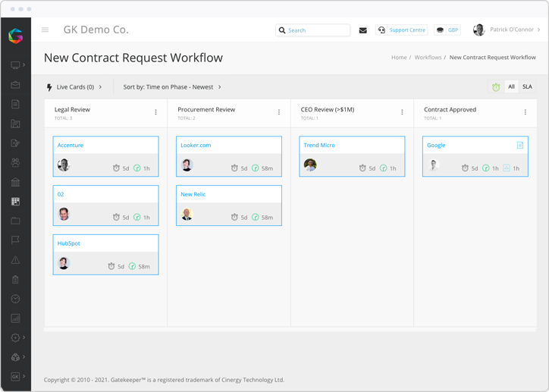Viewport: 549px width, 392px height.
Task: Click inside the Search input field
Action: click(x=312, y=30)
